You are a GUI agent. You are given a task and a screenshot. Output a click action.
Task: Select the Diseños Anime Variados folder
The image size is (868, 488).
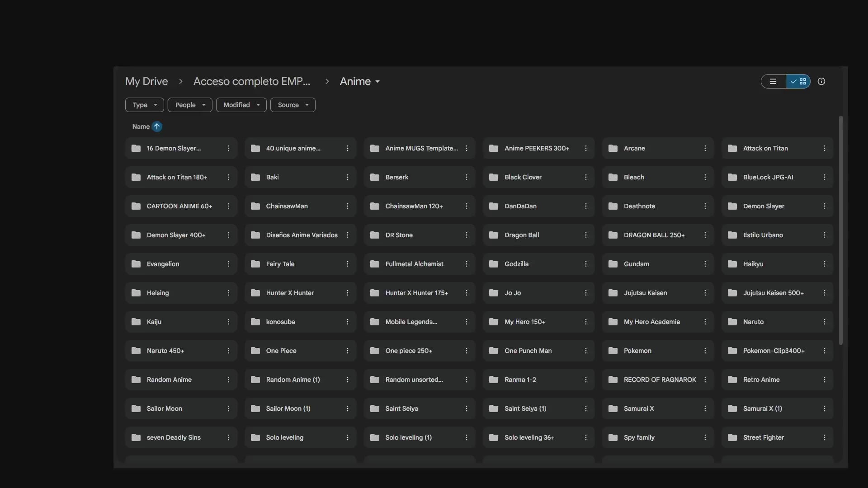click(x=300, y=235)
